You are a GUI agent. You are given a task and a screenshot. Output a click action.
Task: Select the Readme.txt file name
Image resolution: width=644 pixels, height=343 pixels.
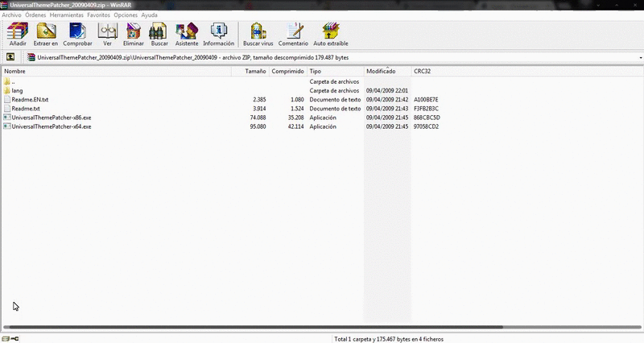[x=26, y=109]
